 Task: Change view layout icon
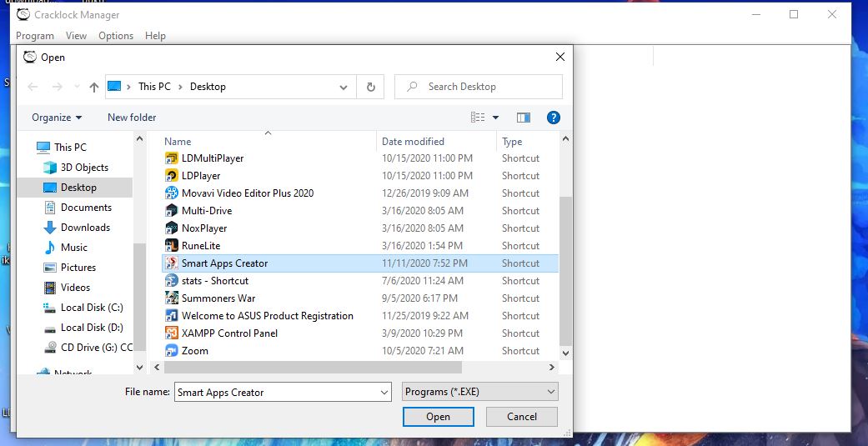click(x=478, y=118)
